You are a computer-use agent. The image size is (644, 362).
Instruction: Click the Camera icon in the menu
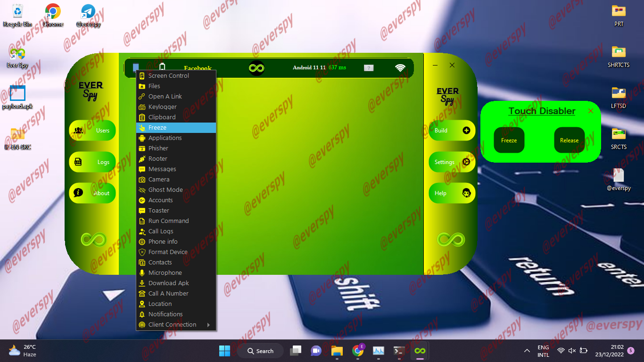click(142, 180)
